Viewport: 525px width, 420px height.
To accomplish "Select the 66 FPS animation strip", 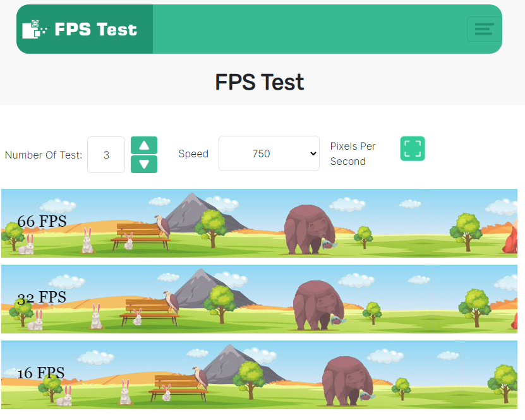I will click(259, 223).
